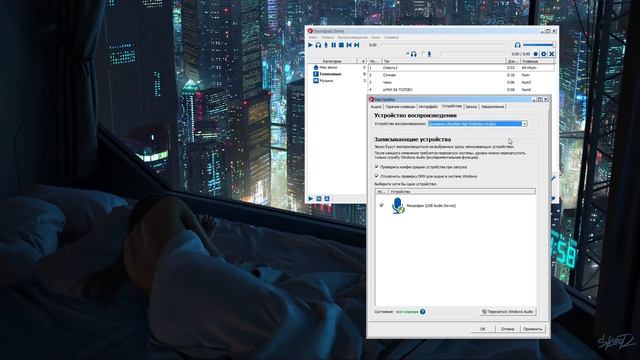
Task: Click the blue microphone device icon
Action: point(398,205)
